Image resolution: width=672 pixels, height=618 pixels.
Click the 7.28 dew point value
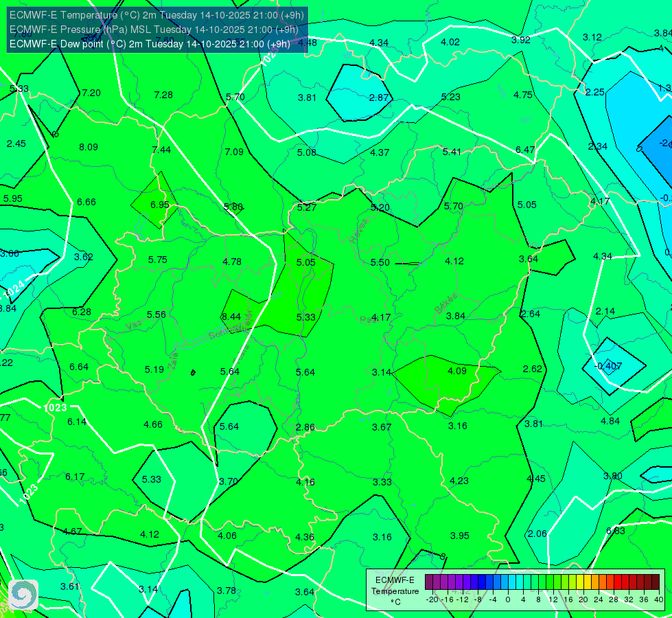click(164, 95)
